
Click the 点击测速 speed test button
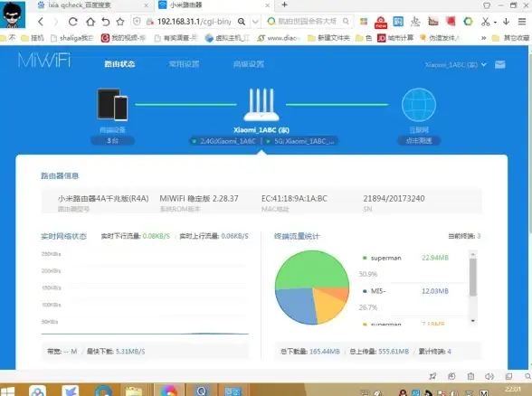(419, 141)
